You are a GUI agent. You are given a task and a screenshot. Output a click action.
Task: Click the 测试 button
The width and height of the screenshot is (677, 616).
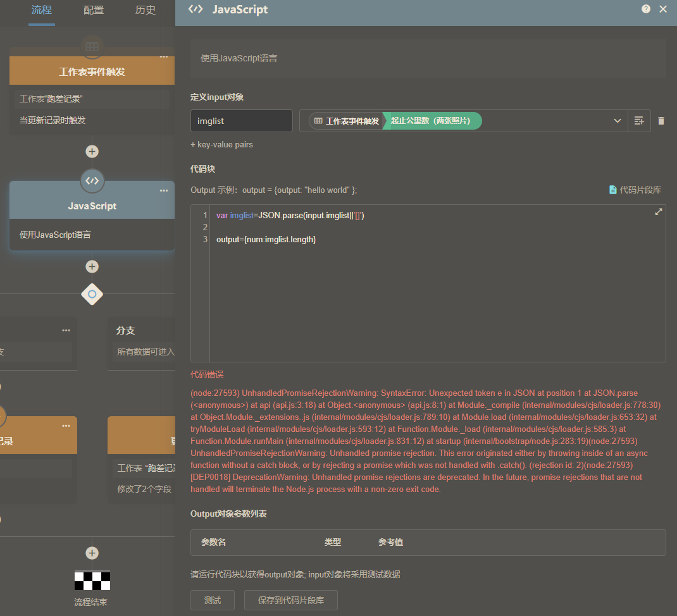tap(213, 600)
